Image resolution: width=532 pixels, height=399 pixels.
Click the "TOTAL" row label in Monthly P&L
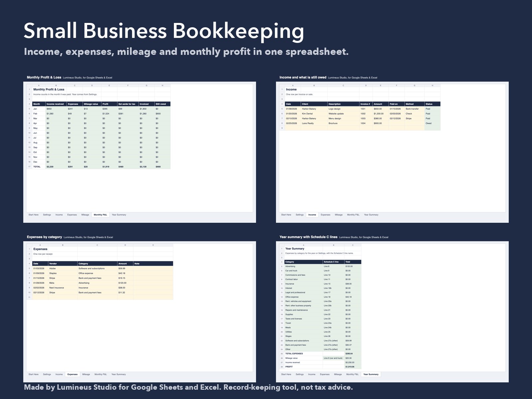[39, 167]
